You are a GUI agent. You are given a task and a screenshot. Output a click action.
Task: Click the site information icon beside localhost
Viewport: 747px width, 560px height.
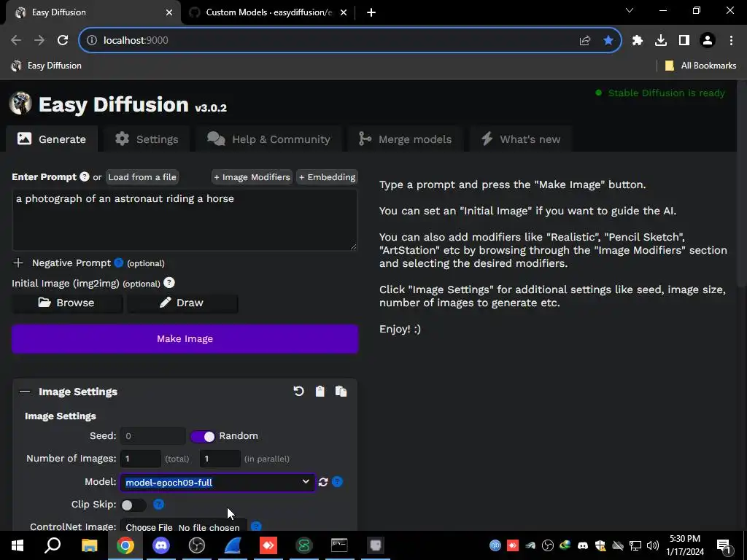(91, 41)
